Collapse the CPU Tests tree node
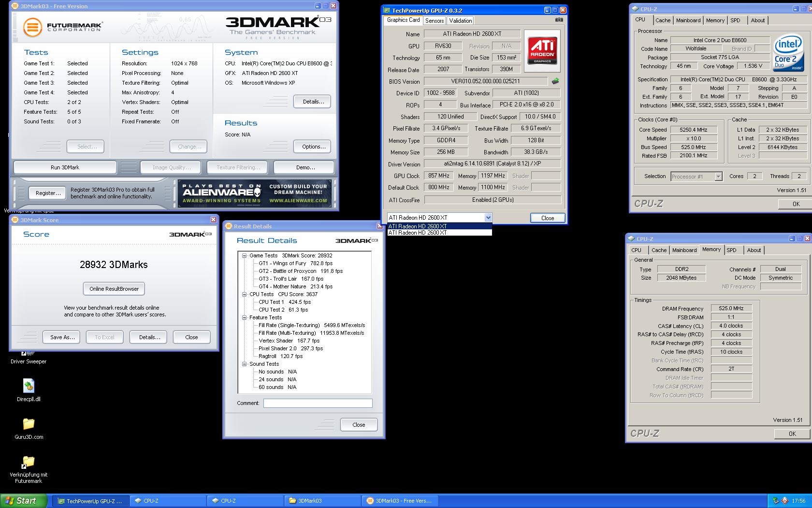 (x=245, y=294)
